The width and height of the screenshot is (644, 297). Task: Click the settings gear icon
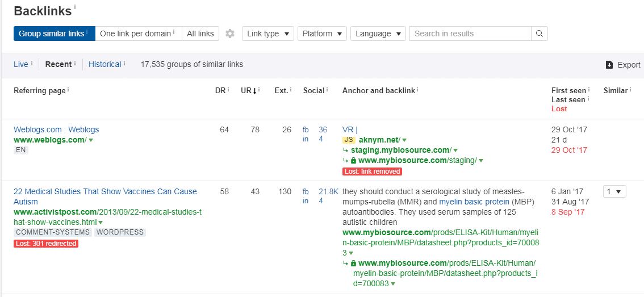pos(230,34)
